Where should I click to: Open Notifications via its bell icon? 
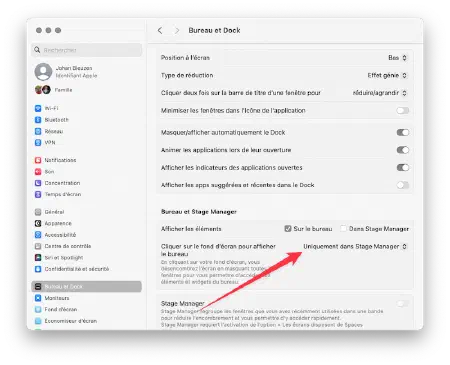coord(38,160)
